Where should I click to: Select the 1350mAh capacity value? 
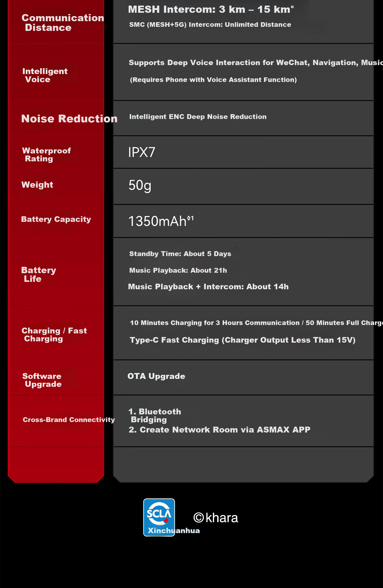(x=161, y=221)
